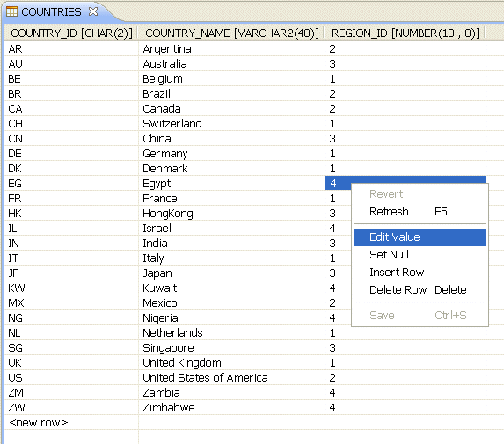Select the United Kingdom name cell

(x=231, y=363)
